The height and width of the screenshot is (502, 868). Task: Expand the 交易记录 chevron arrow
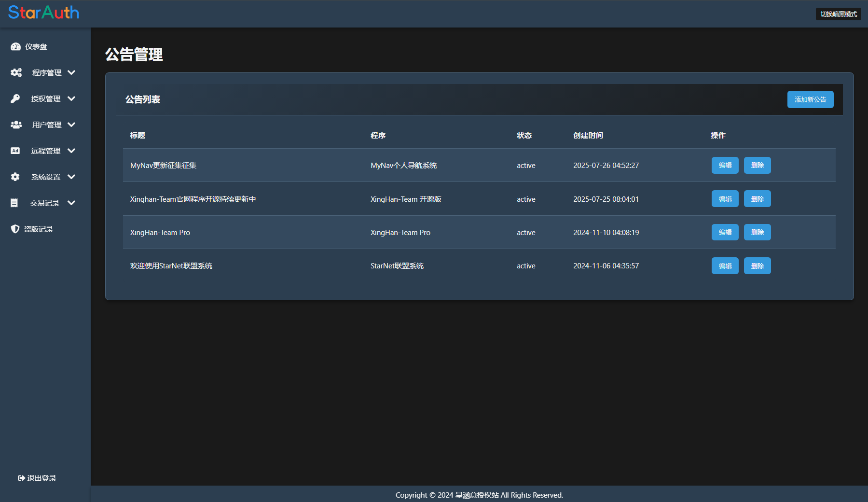click(71, 203)
